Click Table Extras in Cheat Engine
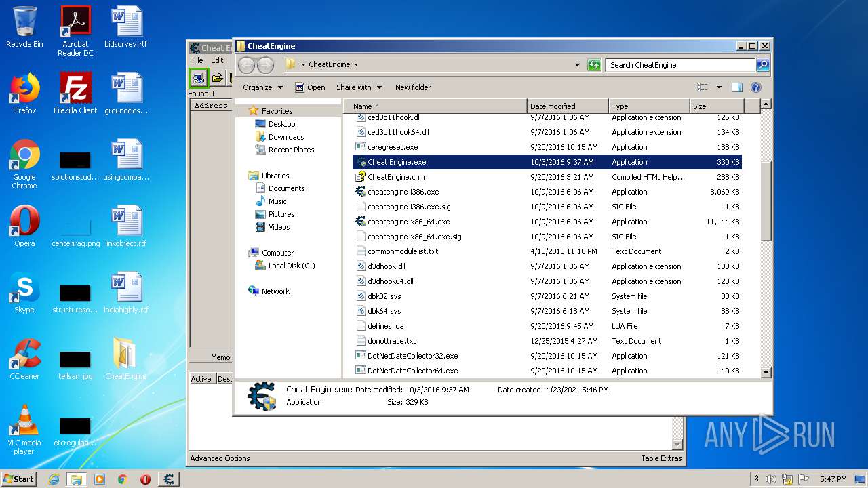The width and height of the screenshot is (868, 488). coord(661,458)
